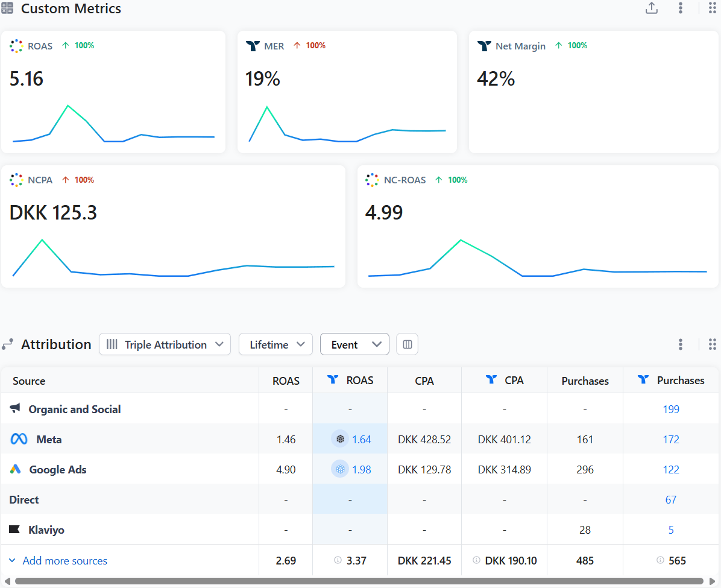Sort by the plain Purchases column header

click(585, 381)
